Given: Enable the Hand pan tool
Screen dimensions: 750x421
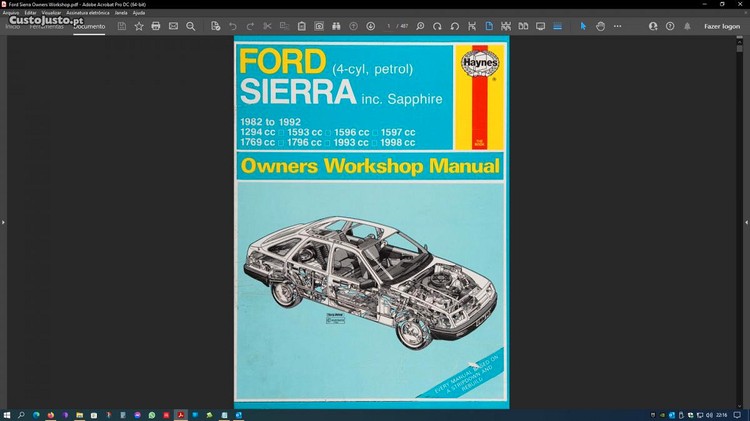Looking at the screenshot, I should click(x=601, y=26).
